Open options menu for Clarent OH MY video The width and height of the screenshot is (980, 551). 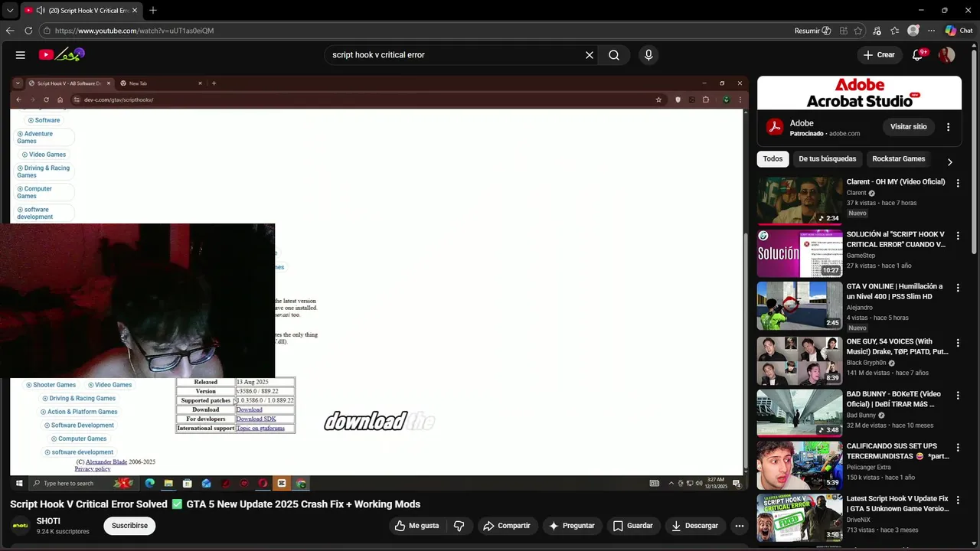[958, 184]
